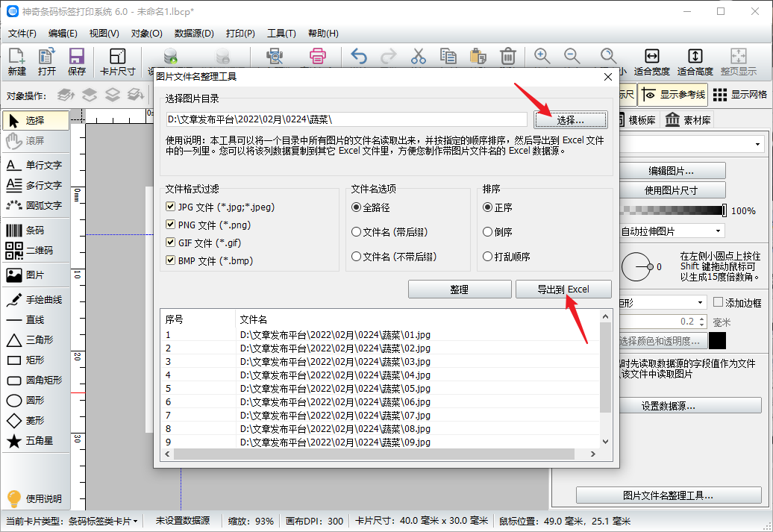Click the trash can delete icon
Screen dimensions: 773x532
click(x=508, y=57)
